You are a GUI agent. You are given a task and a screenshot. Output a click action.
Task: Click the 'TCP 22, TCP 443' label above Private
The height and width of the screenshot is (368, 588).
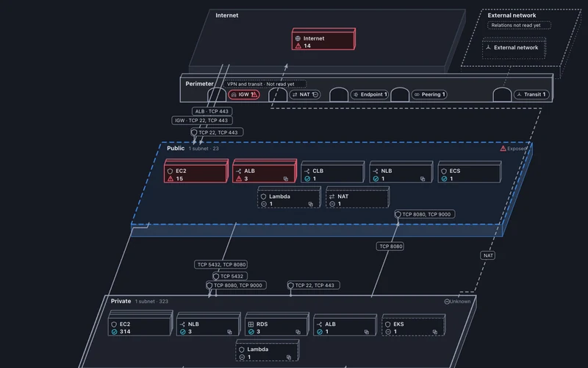(x=314, y=286)
